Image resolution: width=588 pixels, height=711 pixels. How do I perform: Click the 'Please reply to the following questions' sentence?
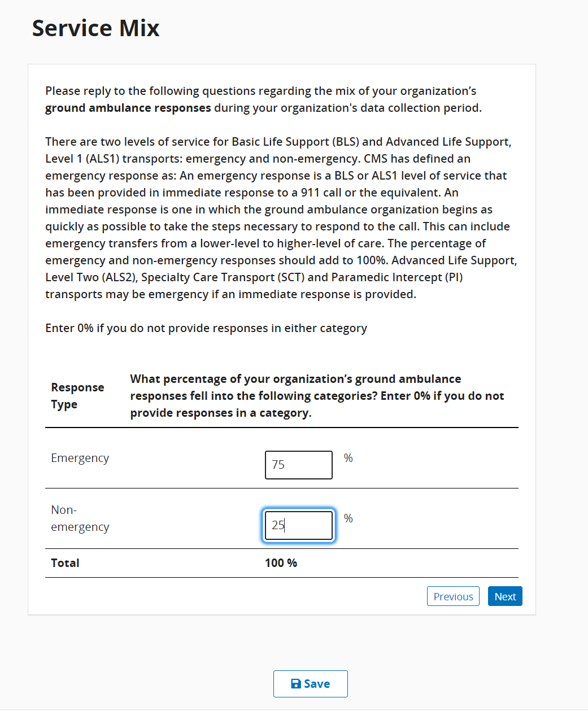point(260,91)
